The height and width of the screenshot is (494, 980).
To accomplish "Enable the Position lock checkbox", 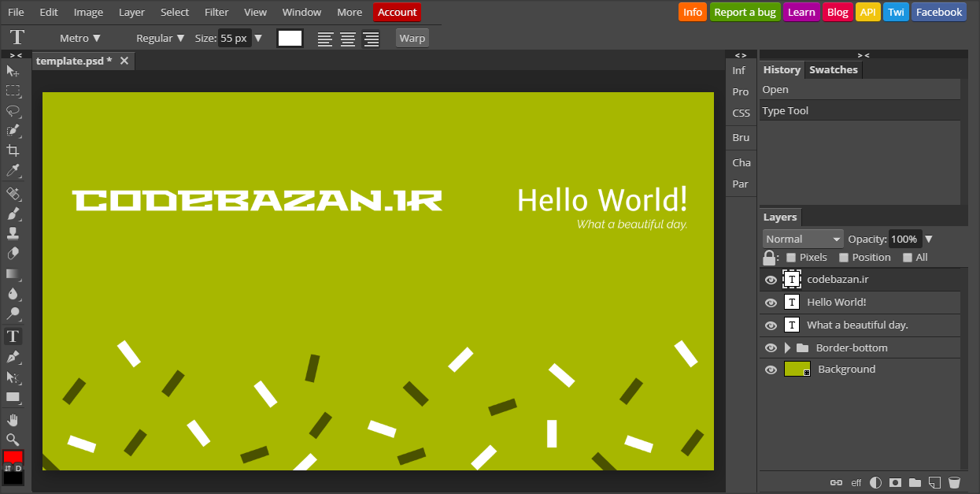I will (x=844, y=258).
